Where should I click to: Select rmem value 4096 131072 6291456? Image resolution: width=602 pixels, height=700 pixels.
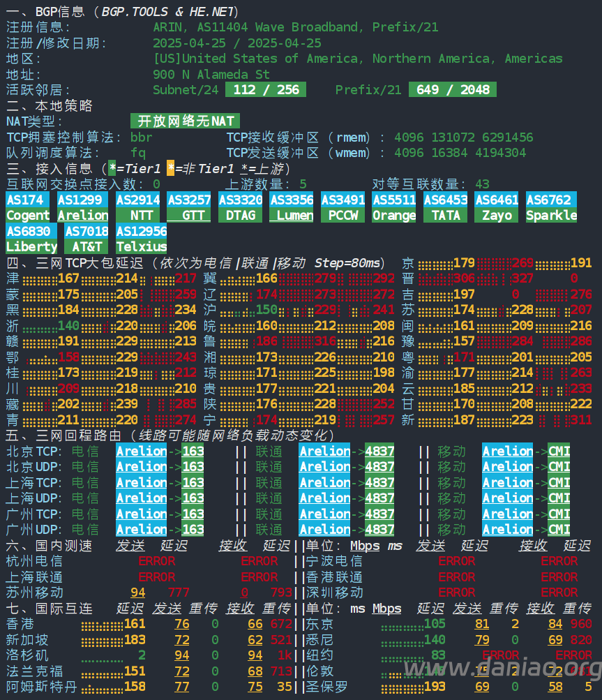pyautogui.click(x=464, y=137)
